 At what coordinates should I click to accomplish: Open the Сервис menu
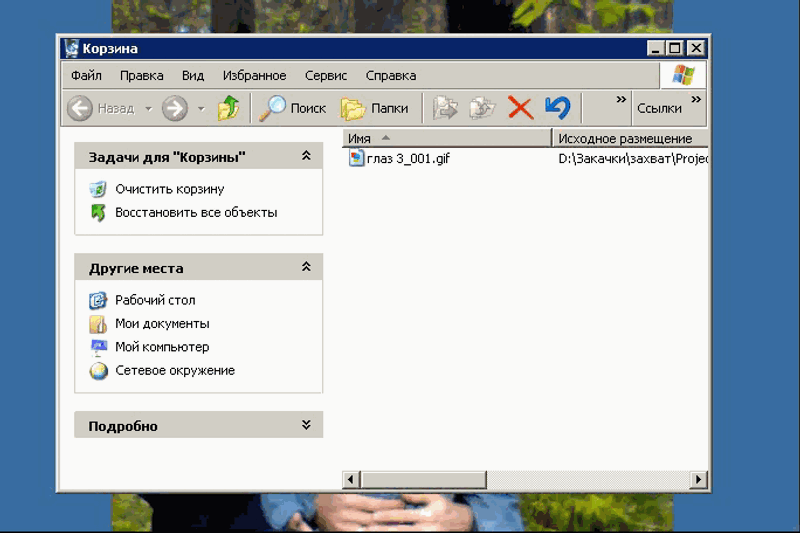[x=325, y=76]
